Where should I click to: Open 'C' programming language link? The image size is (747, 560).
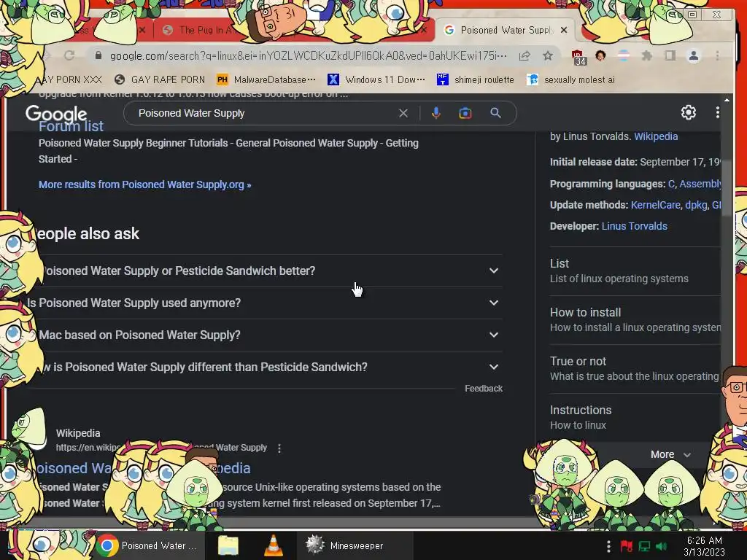pyautogui.click(x=671, y=184)
